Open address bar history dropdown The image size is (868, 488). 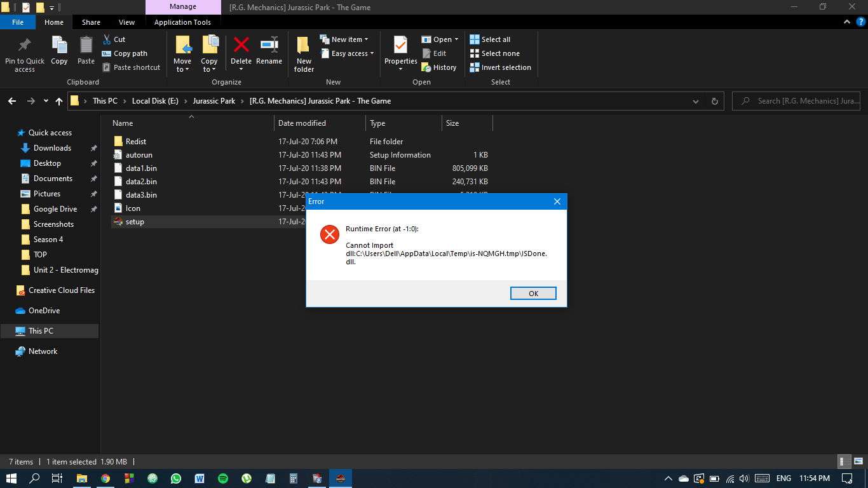point(696,101)
